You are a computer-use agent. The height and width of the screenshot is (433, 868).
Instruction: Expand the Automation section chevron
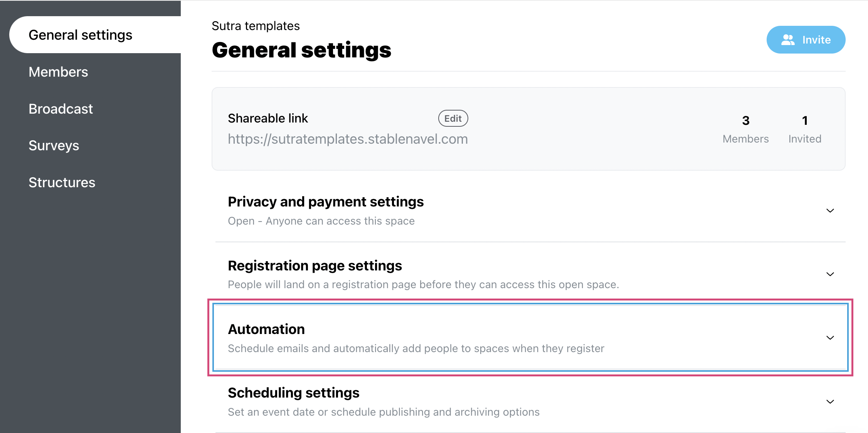830,338
